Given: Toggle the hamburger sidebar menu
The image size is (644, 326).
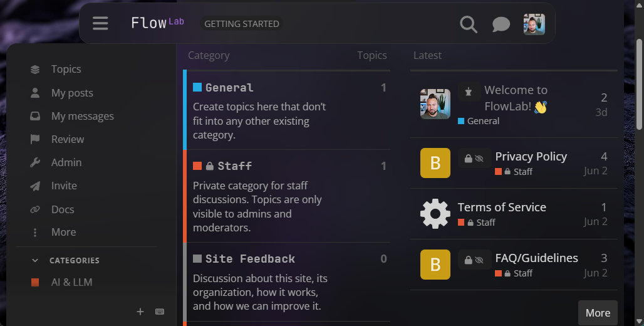Looking at the screenshot, I should click(100, 24).
